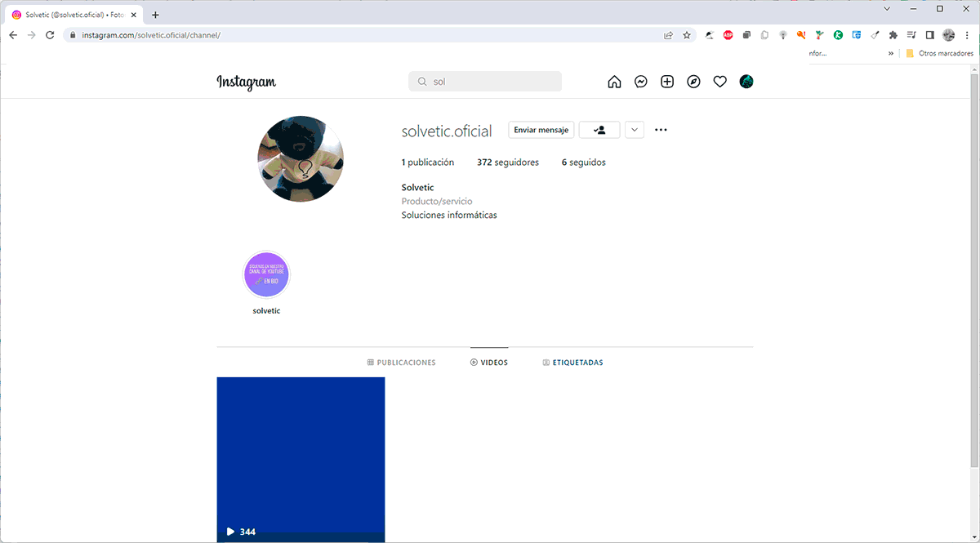Click the lightbulb extension icon
980x543 pixels.
coord(783,35)
